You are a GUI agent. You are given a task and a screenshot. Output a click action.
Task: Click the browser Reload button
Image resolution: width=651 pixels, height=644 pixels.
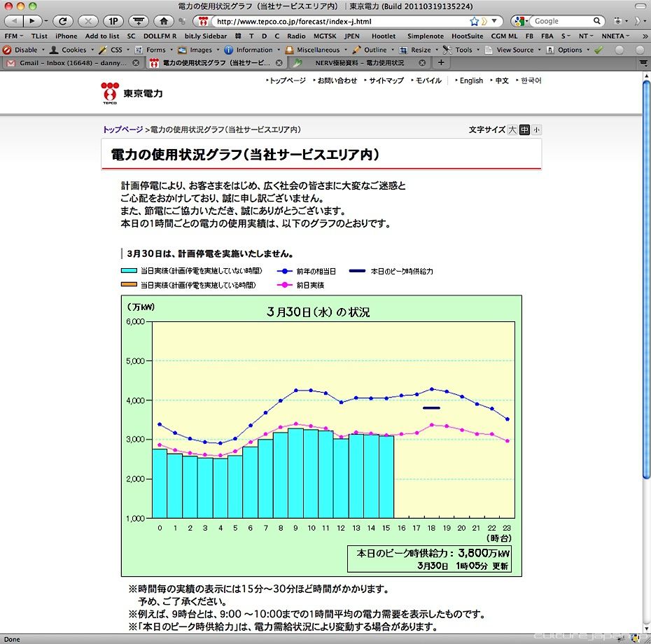(62, 21)
